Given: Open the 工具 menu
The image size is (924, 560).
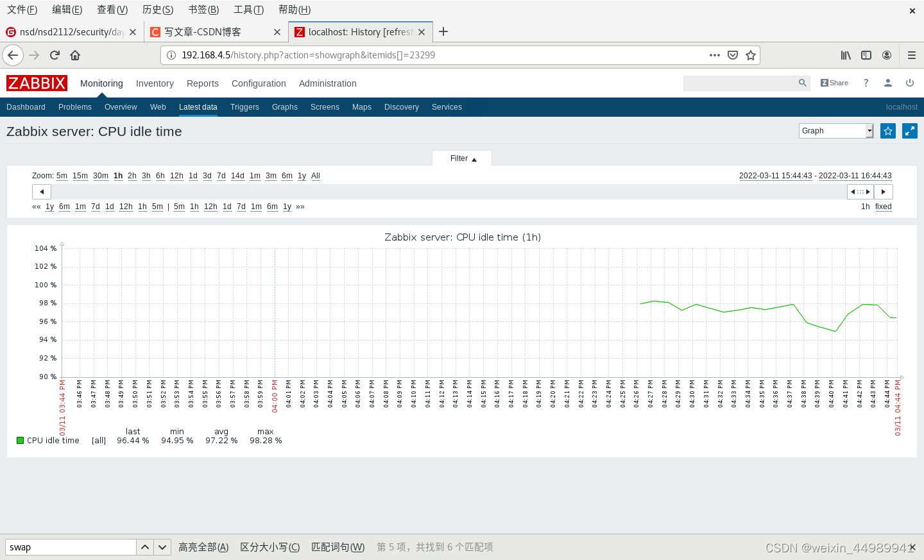Looking at the screenshot, I should 249,10.
